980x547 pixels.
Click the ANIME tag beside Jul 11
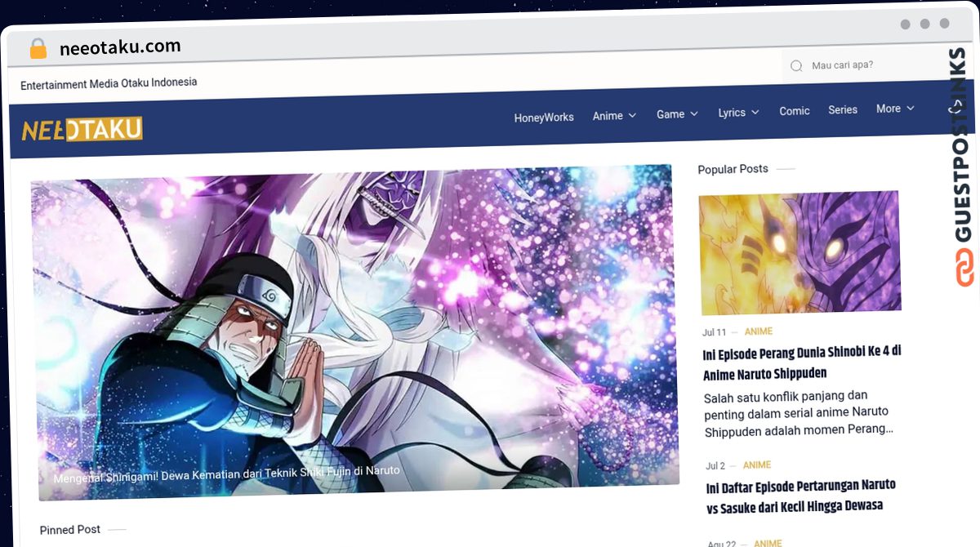point(759,331)
